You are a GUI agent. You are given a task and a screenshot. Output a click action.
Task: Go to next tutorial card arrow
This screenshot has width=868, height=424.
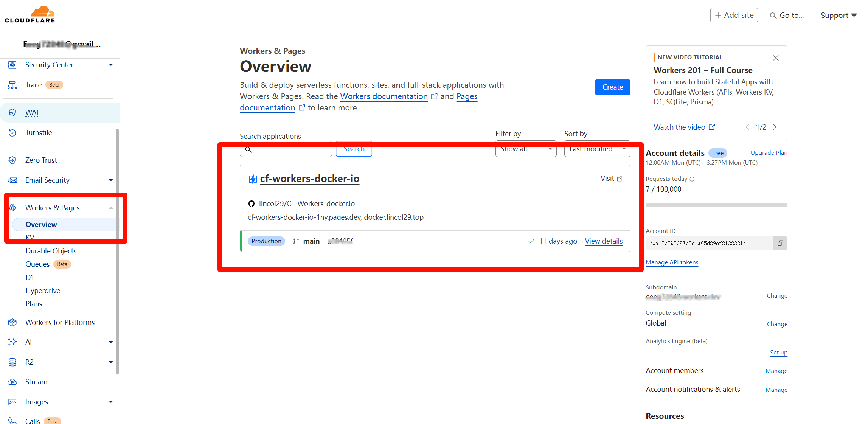point(775,127)
